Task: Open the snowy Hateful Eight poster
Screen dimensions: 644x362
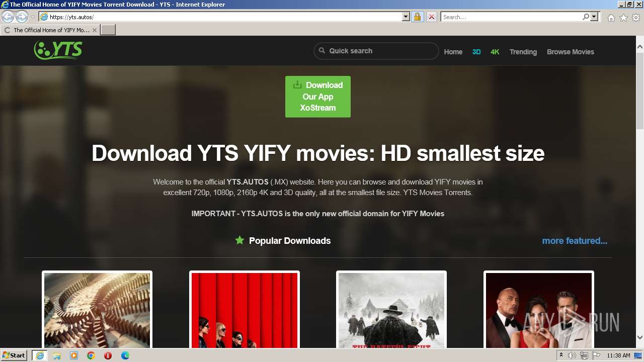Action: click(x=391, y=310)
